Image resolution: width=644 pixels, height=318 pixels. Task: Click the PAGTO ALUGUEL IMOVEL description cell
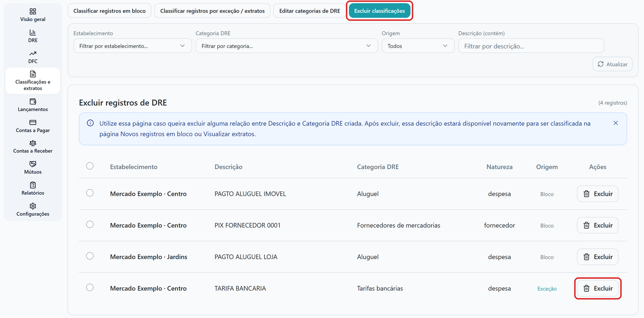coord(250,194)
